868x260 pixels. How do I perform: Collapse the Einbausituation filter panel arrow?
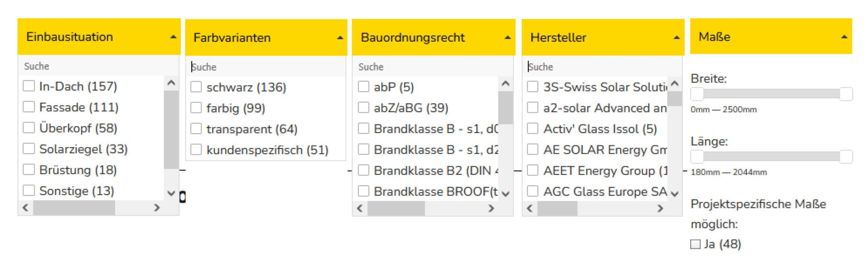coord(173,37)
